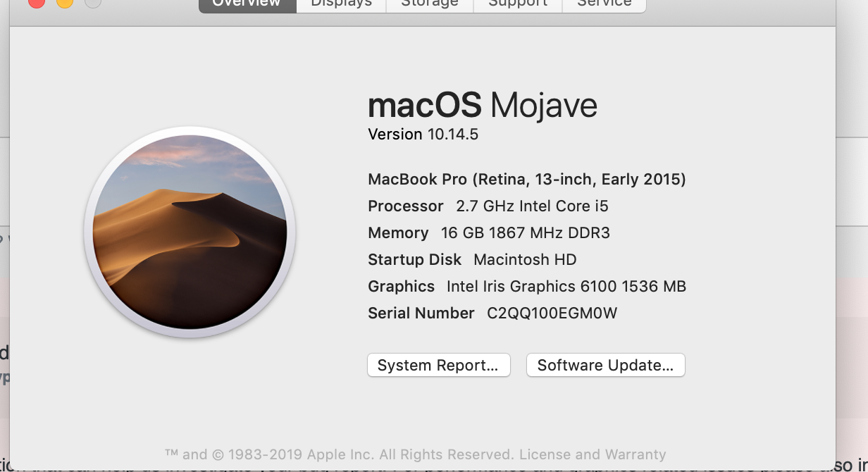Open the System Report button
Image resolution: width=868 pixels, height=472 pixels.
click(x=438, y=365)
